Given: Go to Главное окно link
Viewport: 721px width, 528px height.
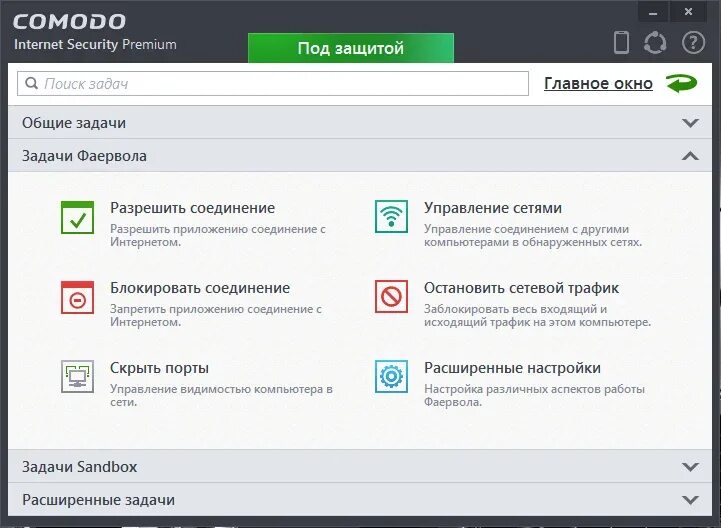Looking at the screenshot, I should tap(598, 83).
